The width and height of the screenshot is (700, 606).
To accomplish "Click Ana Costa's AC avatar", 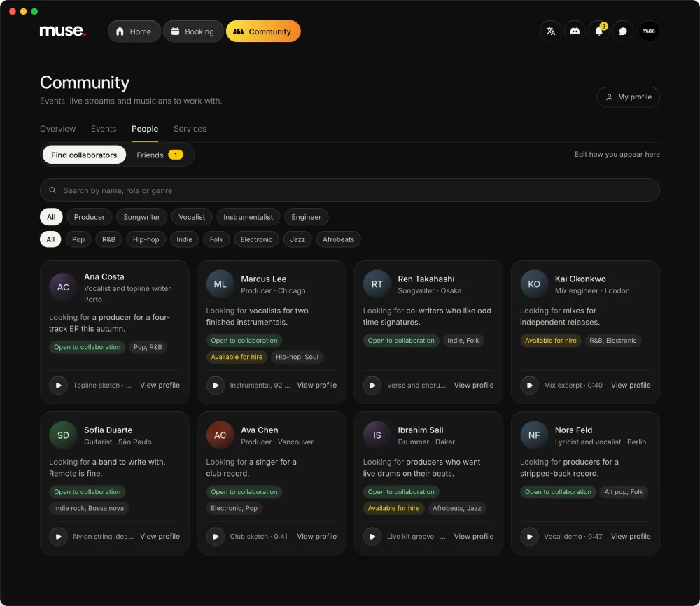I will tap(64, 288).
